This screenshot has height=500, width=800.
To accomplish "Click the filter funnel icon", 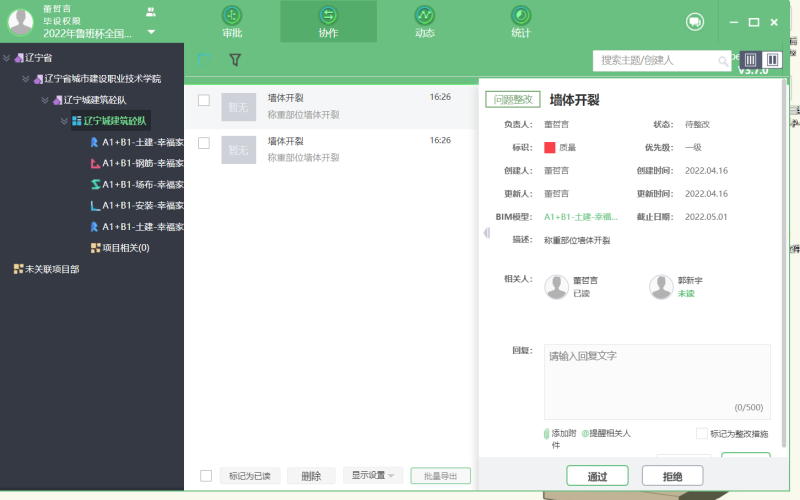I will coord(235,60).
